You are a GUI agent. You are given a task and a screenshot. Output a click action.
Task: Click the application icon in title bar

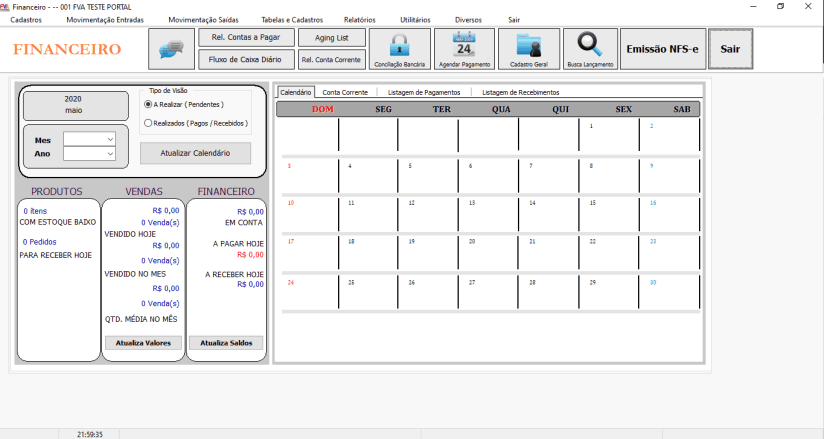6,7
